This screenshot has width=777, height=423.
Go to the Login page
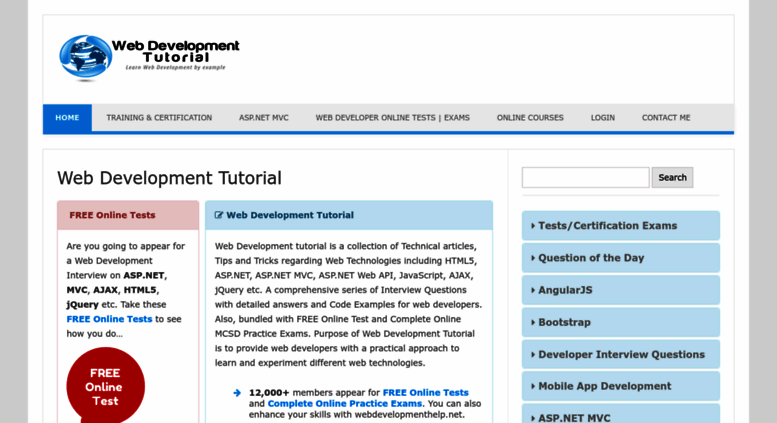click(603, 118)
